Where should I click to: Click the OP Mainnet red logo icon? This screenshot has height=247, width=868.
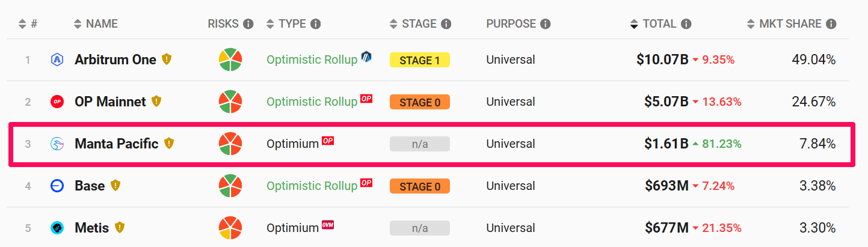click(x=57, y=102)
